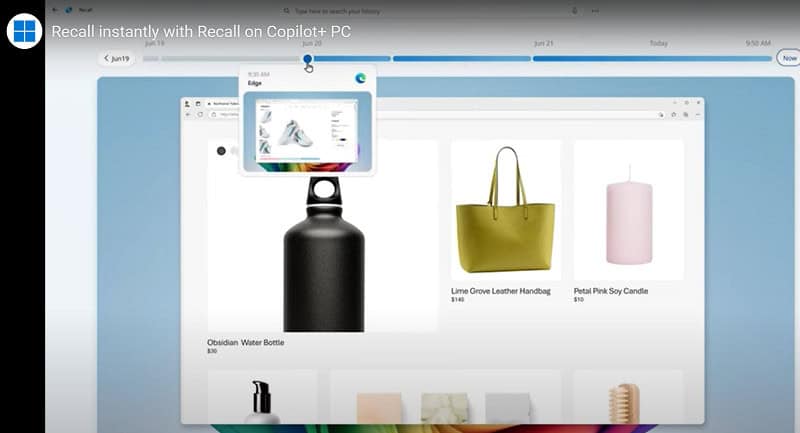
Task: Click the 'Today' timeline label
Action: (x=658, y=43)
